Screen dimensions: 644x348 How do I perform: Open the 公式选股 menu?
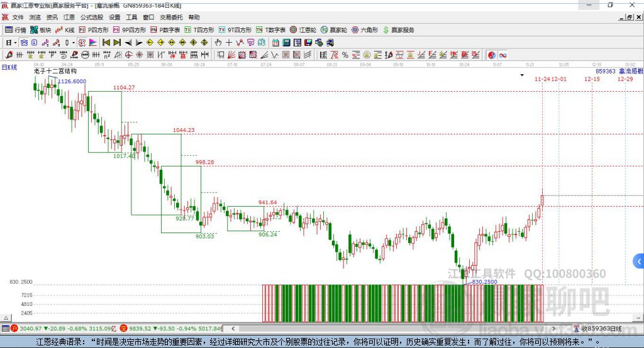click(x=92, y=18)
